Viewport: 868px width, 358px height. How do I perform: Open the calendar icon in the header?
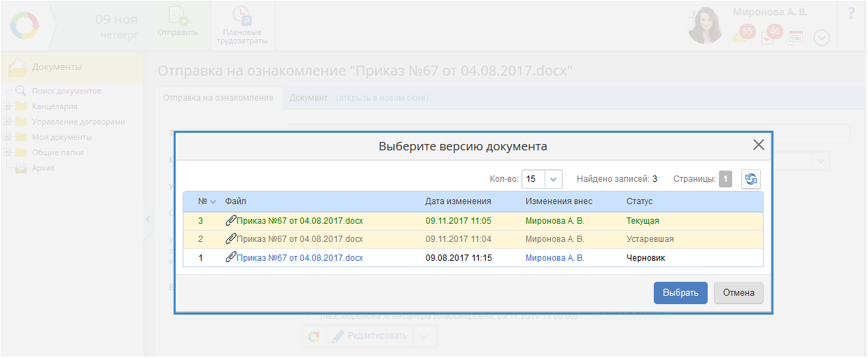[794, 37]
